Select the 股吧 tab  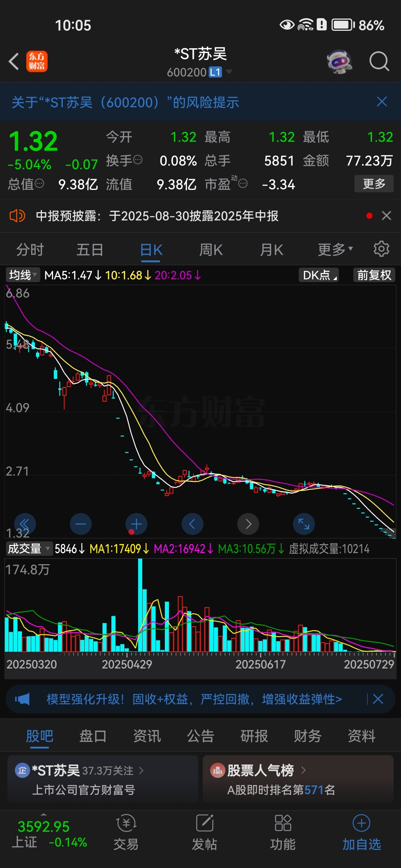(x=39, y=736)
